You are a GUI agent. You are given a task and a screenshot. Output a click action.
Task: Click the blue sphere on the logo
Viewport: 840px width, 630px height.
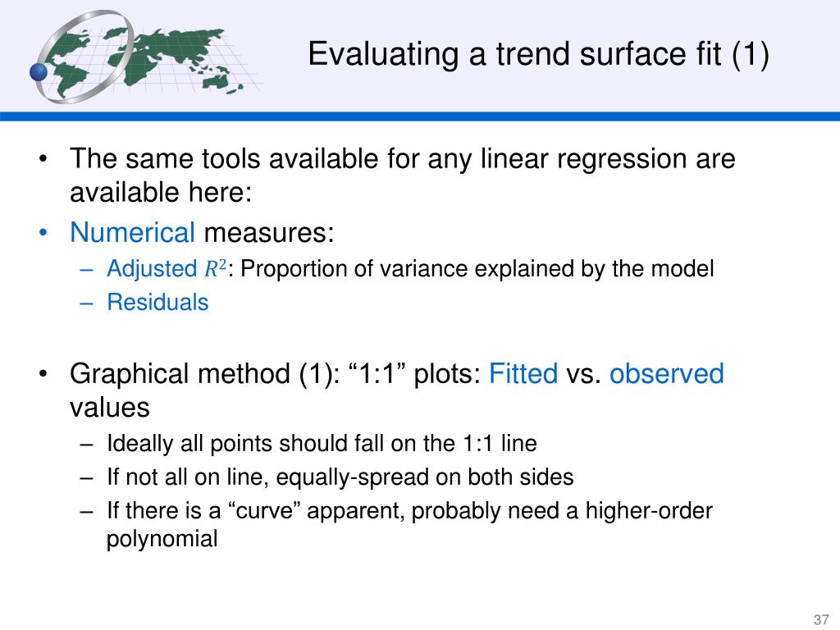click(x=39, y=72)
